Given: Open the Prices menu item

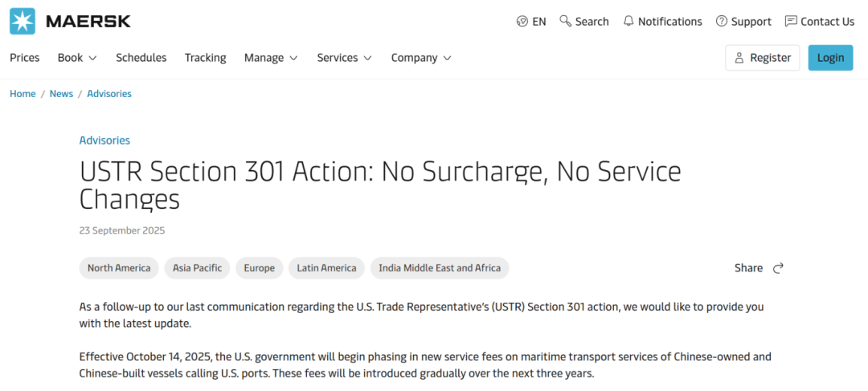Looking at the screenshot, I should point(25,58).
